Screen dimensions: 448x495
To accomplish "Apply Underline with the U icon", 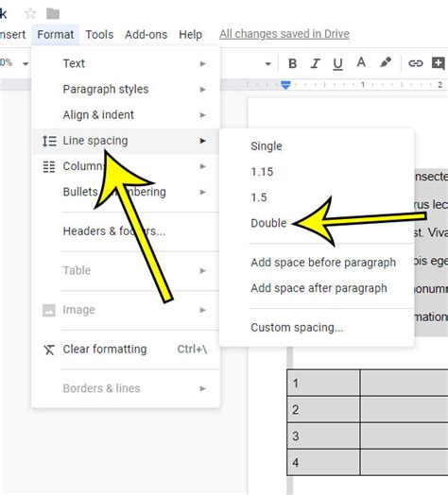I will (x=337, y=64).
